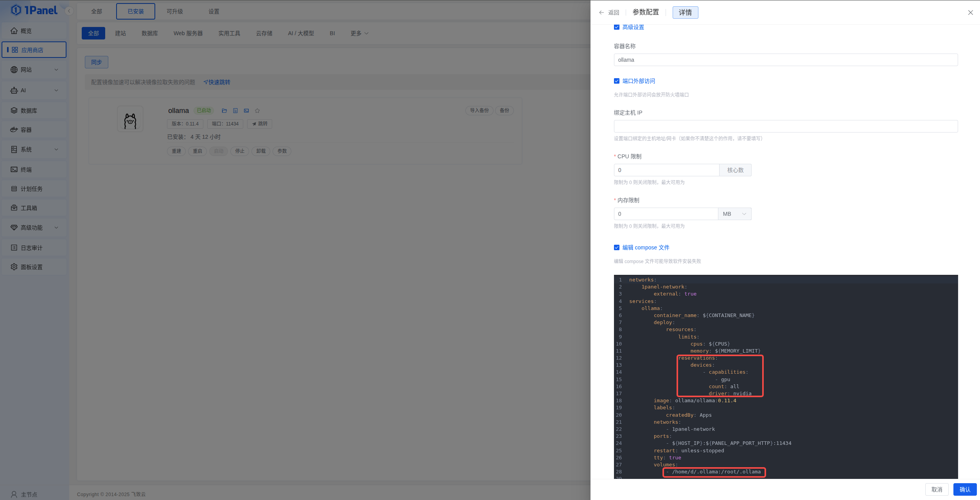The image size is (980, 500).
Task: Click 卸载 to uninstall ollama
Action: (261, 151)
